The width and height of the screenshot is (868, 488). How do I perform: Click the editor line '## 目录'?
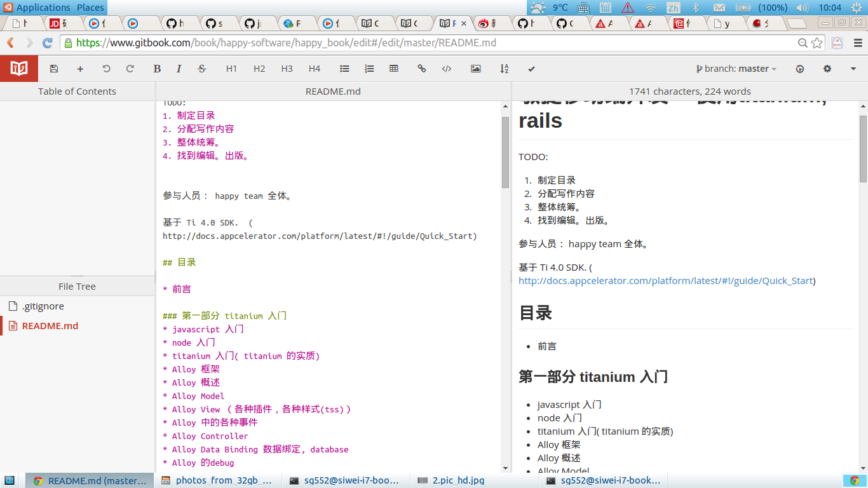[179, 262]
